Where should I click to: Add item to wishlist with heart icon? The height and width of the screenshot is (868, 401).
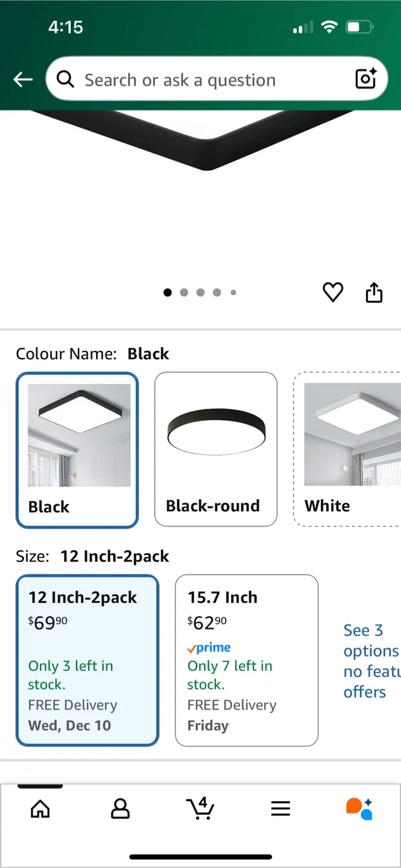click(x=332, y=292)
